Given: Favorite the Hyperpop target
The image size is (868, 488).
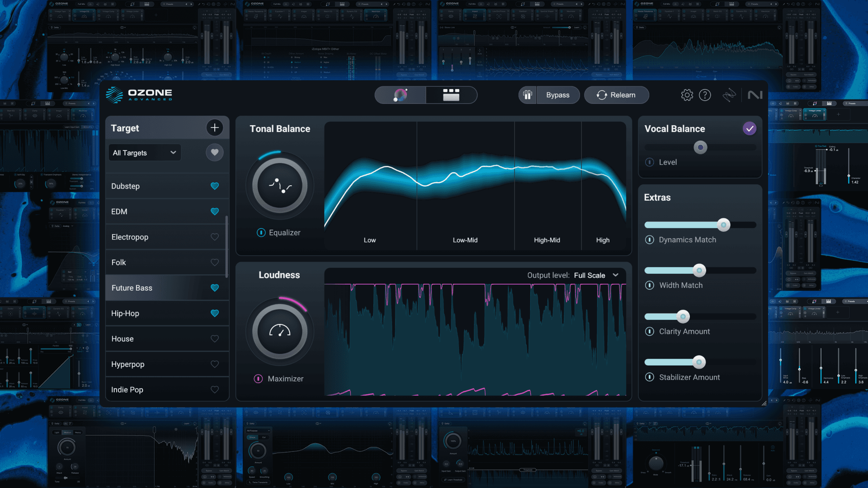Looking at the screenshot, I should click(215, 364).
